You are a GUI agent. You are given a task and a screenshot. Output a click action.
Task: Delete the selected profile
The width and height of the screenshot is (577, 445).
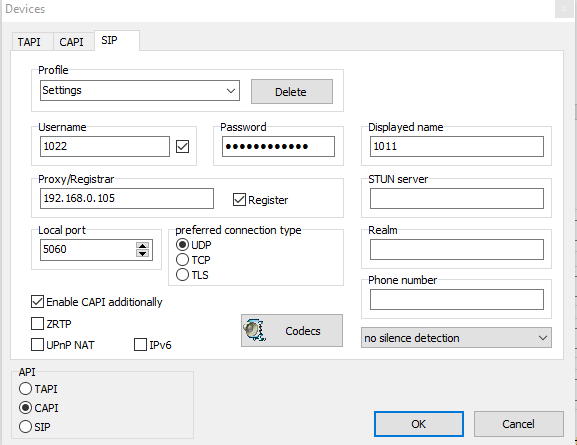click(292, 92)
